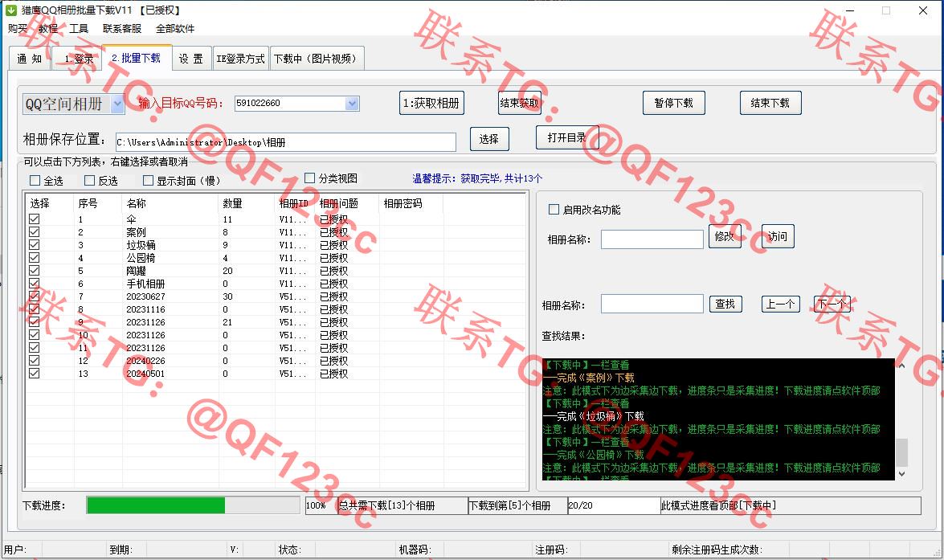Click the 名称 column header

pos(170,203)
